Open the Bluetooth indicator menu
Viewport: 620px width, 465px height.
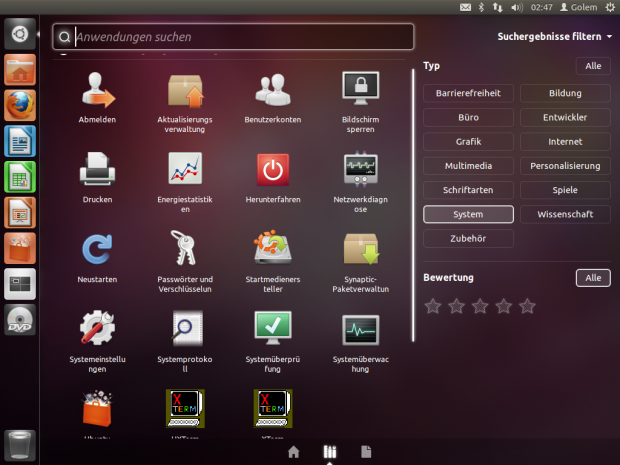[x=481, y=7]
